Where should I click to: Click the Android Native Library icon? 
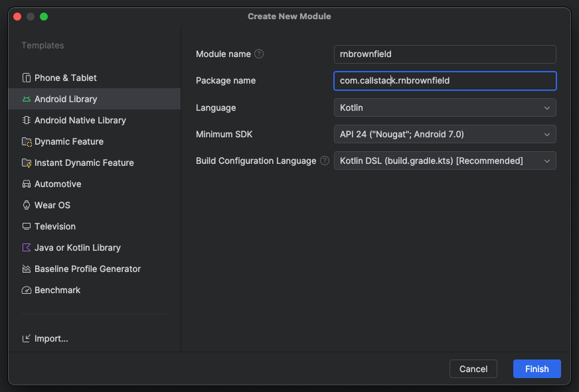(x=27, y=120)
